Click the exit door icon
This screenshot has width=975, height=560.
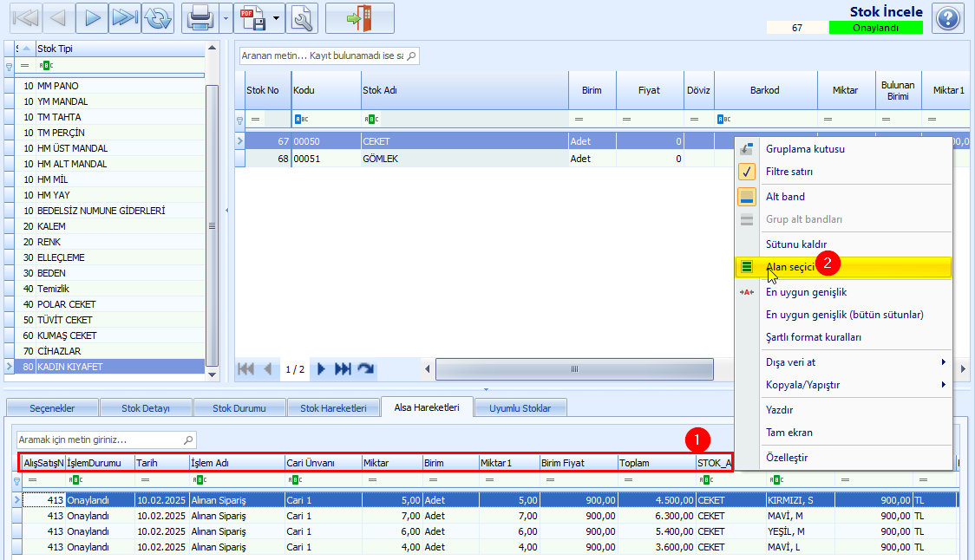click(359, 18)
